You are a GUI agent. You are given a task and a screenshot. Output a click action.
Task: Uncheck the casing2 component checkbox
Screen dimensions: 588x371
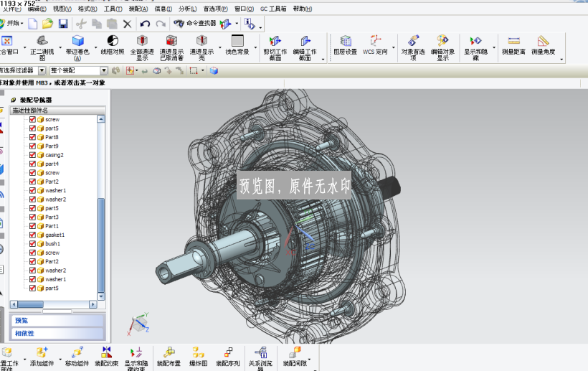pos(32,155)
